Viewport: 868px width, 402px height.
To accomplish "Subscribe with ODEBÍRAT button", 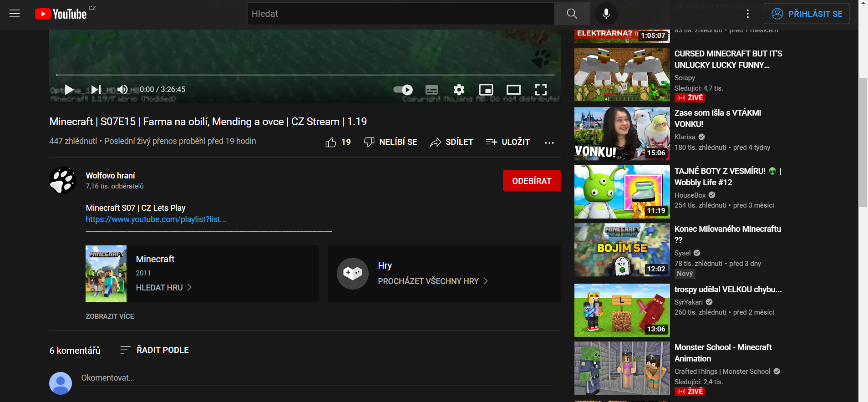I will 532,181.
